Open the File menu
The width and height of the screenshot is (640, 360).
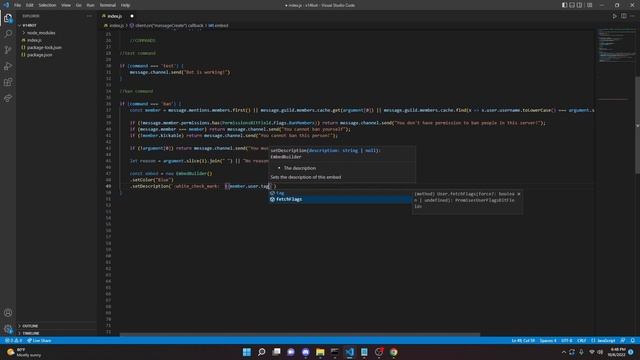[x=17, y=5]
